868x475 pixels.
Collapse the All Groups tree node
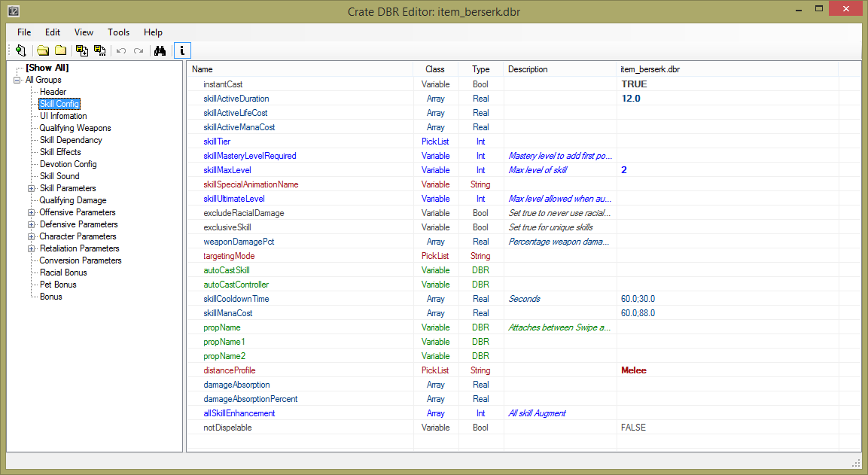point(17,80)
